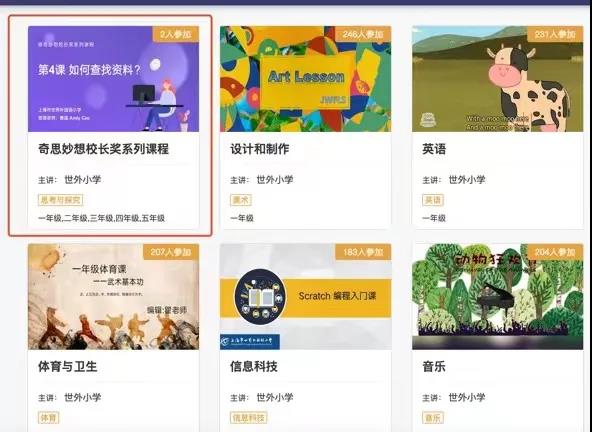
Task: Click the 信息科技 category tag
Action: tap(248, 418)
